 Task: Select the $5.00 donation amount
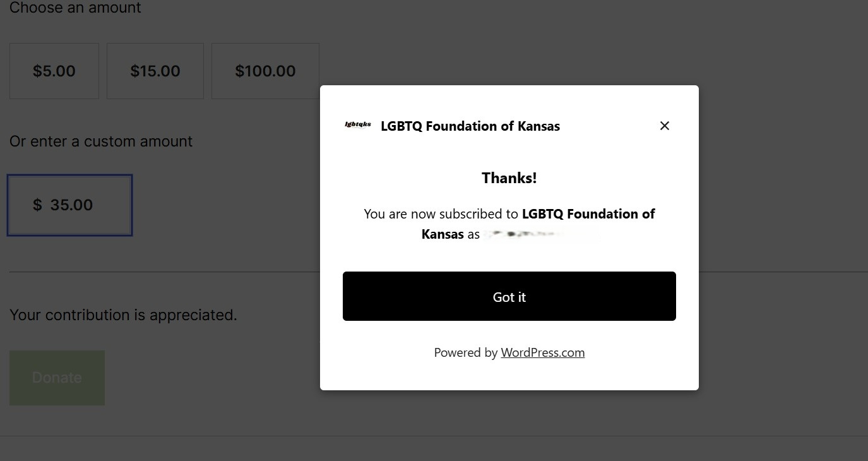(x=54, y=71)
